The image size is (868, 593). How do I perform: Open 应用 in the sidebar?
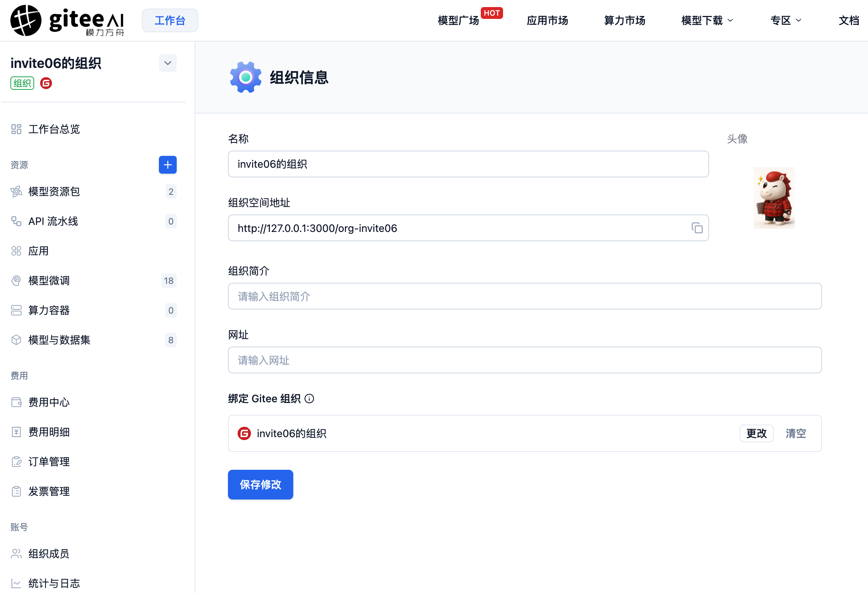[x=39, y=251]
